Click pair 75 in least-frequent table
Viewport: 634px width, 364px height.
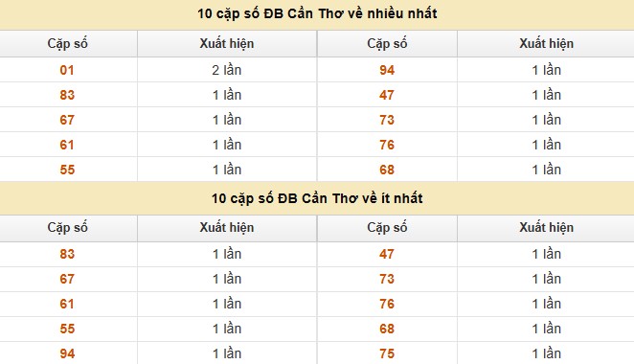(387, 353)
